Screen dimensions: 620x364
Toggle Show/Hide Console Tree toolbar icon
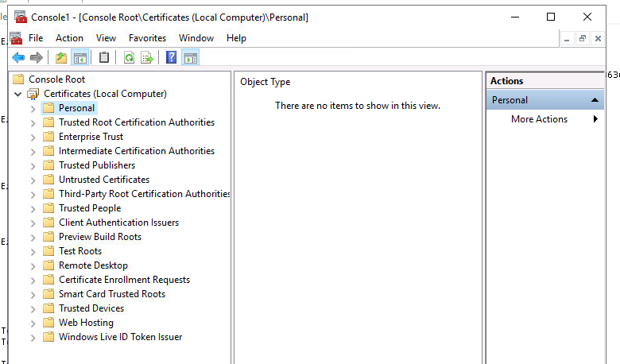click(79, 58)
